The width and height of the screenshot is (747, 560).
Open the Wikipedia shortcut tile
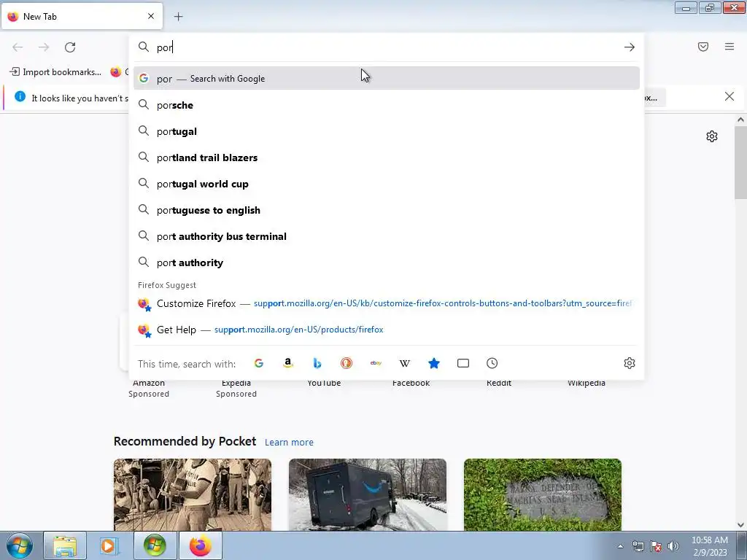(587, 383)
